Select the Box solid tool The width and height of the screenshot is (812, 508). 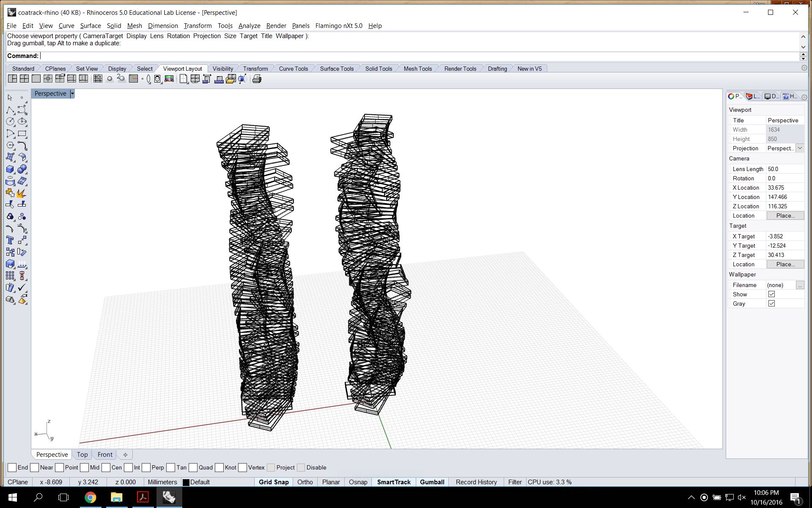point(10,169)
